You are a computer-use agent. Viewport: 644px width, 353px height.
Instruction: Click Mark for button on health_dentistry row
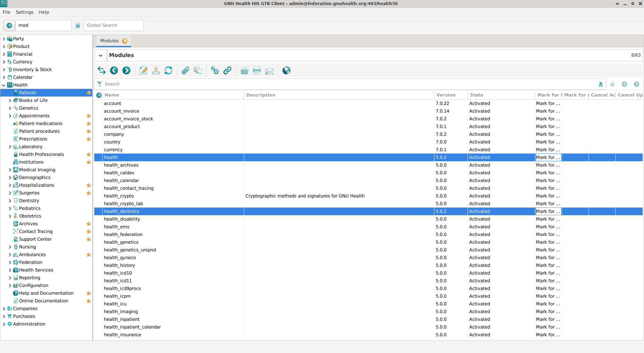click(548, 211)
